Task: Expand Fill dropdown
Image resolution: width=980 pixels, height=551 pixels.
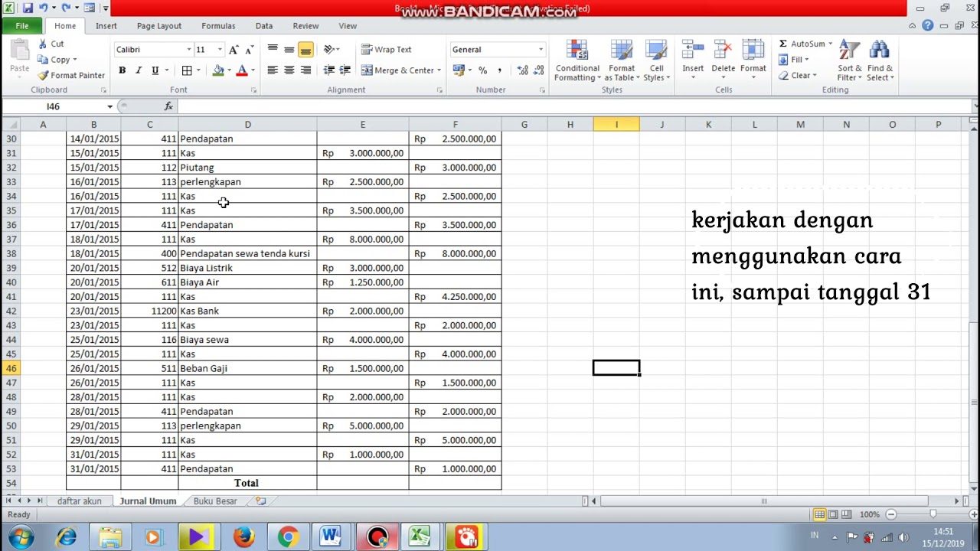Action: (x=806, y=60)
